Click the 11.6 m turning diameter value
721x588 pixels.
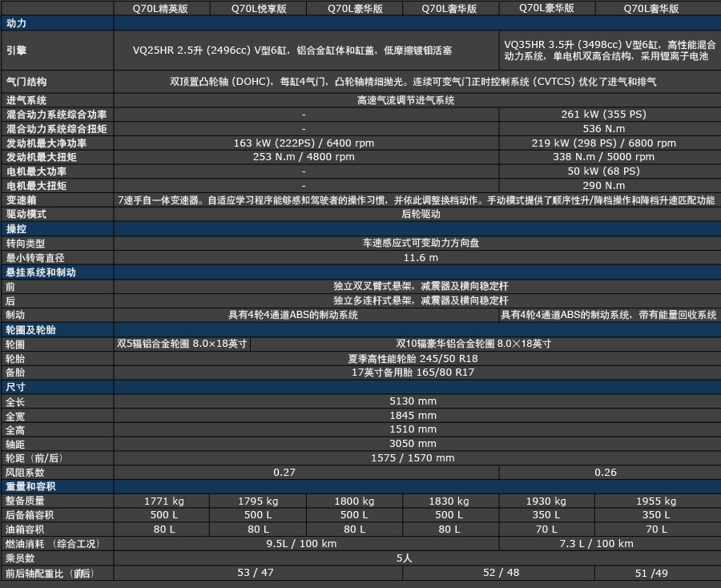coord(421,258)
